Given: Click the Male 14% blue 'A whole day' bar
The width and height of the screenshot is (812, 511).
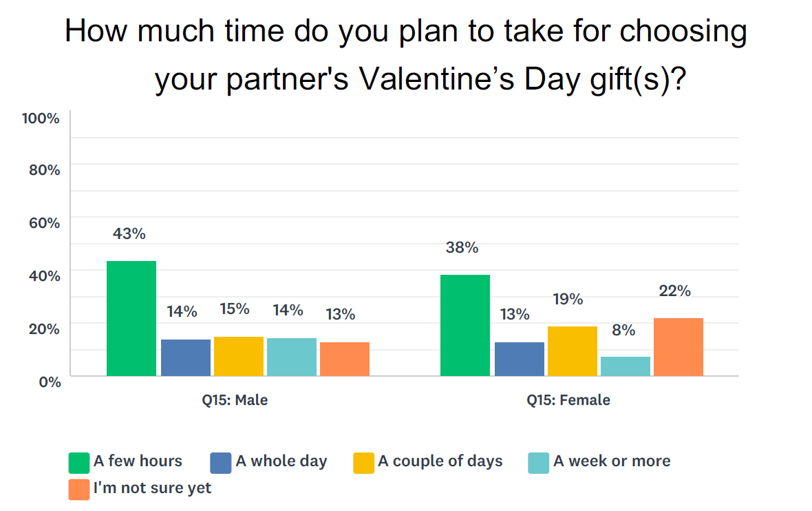Looking at the screenshot, I should click(x=186, y=357).
